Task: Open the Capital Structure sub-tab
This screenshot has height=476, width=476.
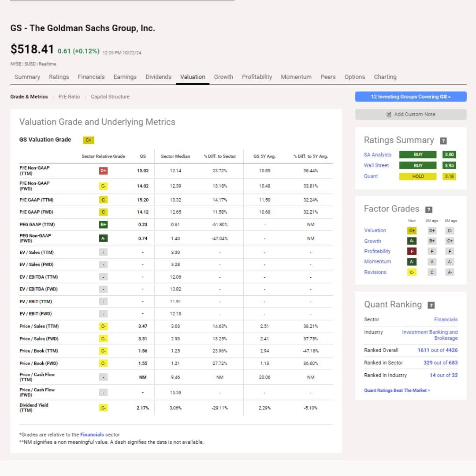Action: pyautogui.click(x=110, y=97)
